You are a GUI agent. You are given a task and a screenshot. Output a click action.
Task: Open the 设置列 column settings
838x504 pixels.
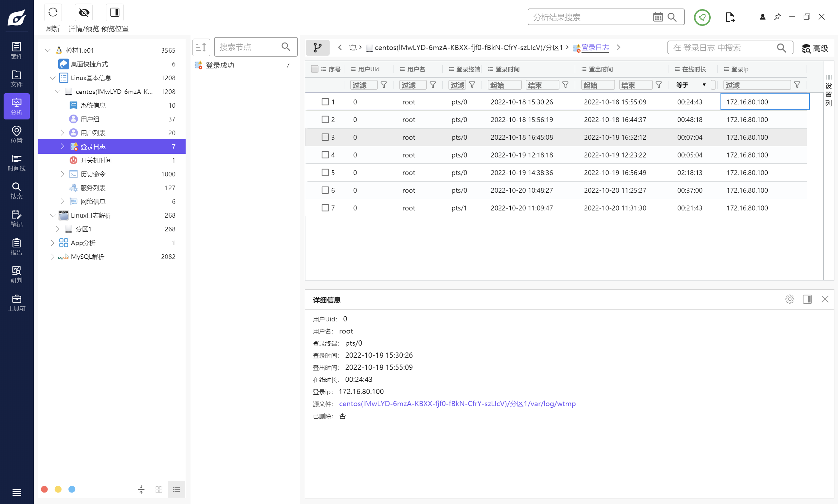[829, 92]
